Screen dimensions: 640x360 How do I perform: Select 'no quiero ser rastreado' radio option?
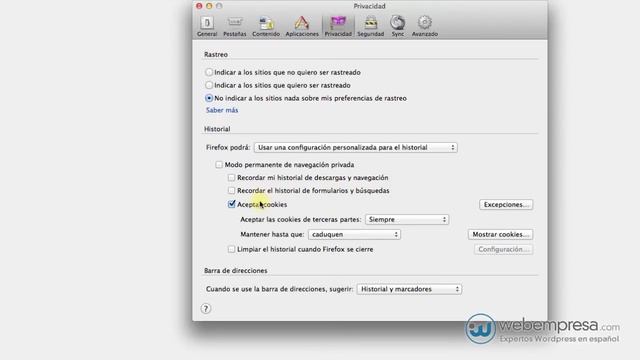209,72
